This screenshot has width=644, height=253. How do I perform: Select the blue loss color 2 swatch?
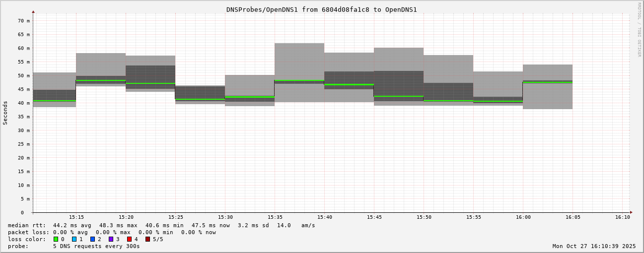click(93, 239)
